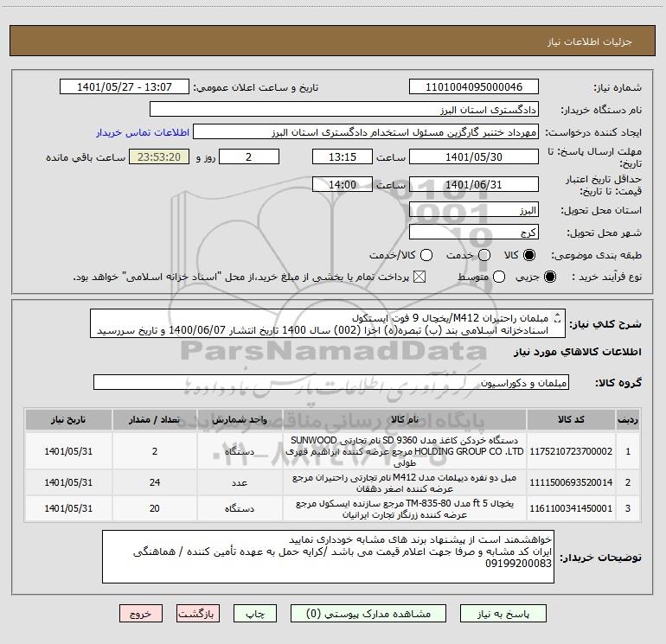Click unit عدد in row 2
This screenshot has width=666, height=644.
240,482
